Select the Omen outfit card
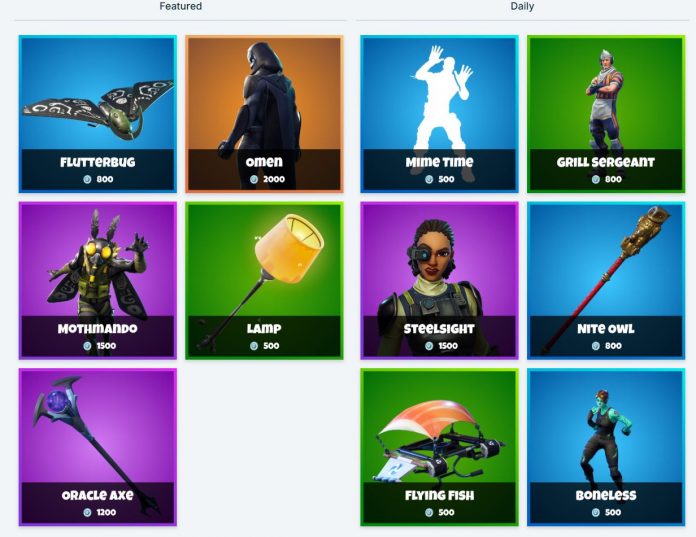The width and height of the screenshot is (696, 537). 264,114
